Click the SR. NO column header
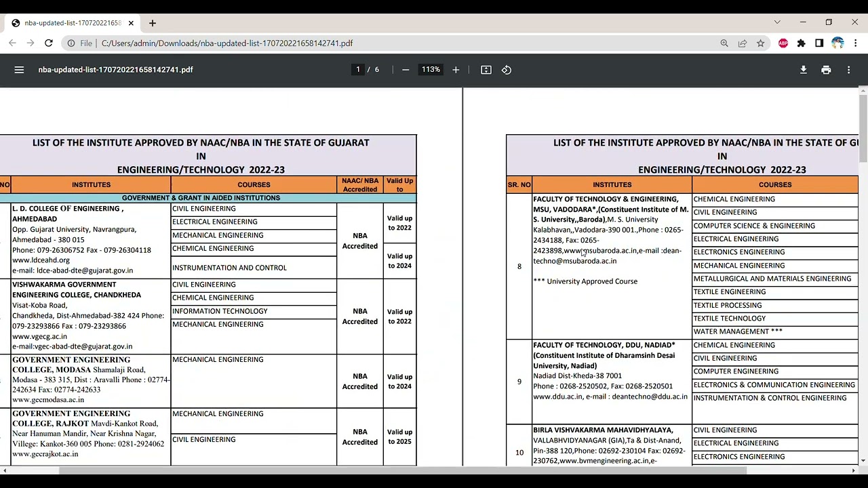This screenshot has width=868, height=488. [519, 184]
